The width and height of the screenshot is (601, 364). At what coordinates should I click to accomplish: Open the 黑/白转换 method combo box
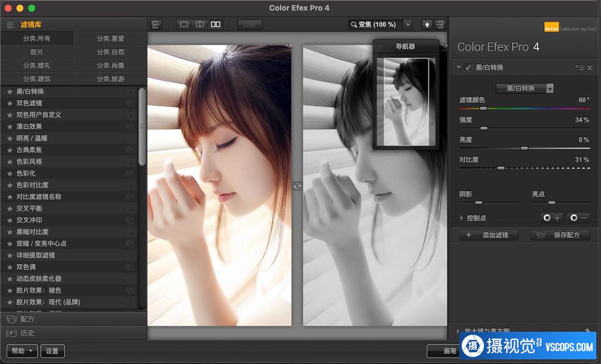[x=525, y=88]
